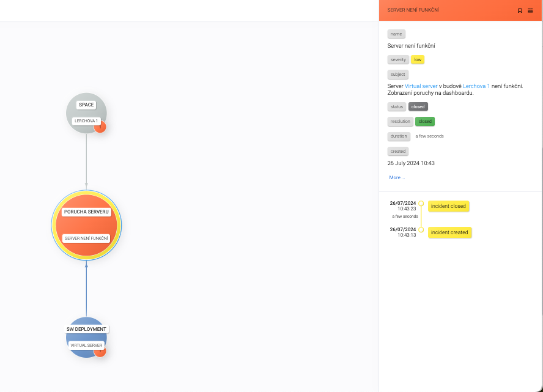Open the hamburger menu in panel header

click(x=530, y=10)
